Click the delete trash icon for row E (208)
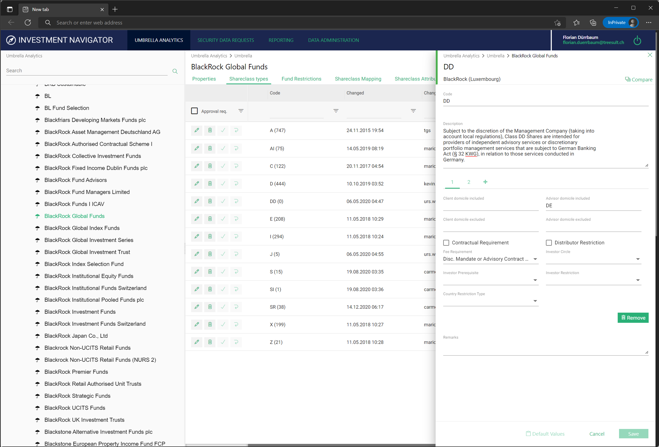659x447 pixels. pyautogui.click(x=210, y=219)
